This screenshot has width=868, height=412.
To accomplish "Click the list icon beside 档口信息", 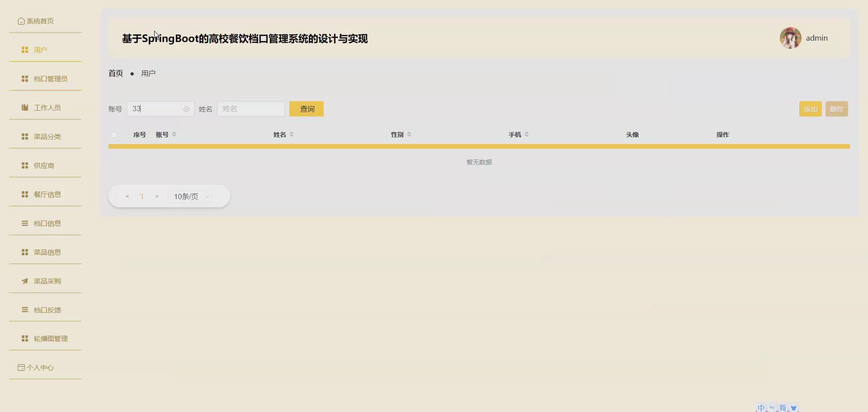I will pos(25,223).
